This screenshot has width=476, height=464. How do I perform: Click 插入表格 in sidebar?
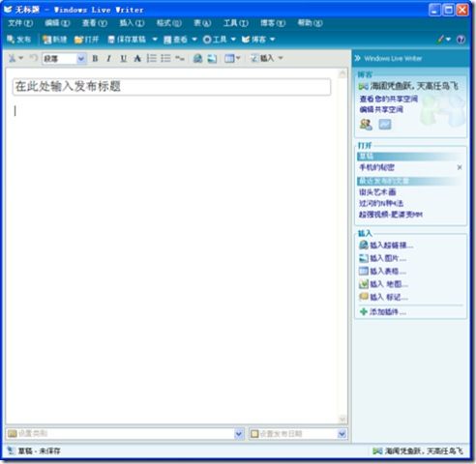click(383, 271)
